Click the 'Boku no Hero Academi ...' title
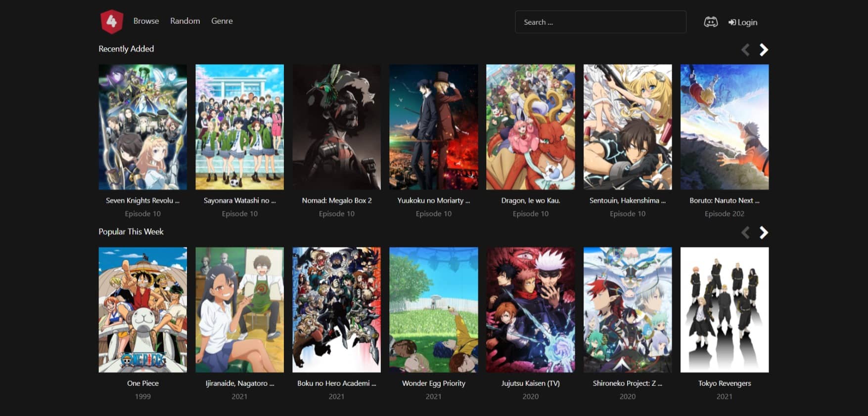The image size is (868, 416). coord(337,383)
